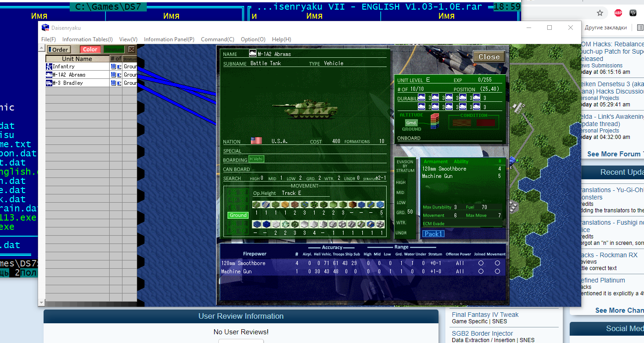Click the C:\Games\DS7 path header in Far Manager

[108, 7]
